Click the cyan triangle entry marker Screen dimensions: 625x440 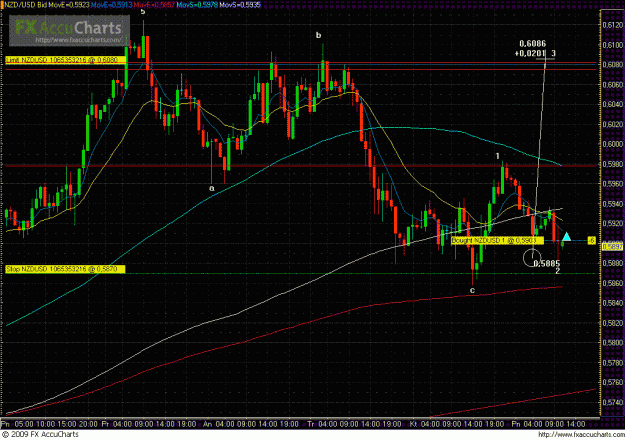click(566, 237)
